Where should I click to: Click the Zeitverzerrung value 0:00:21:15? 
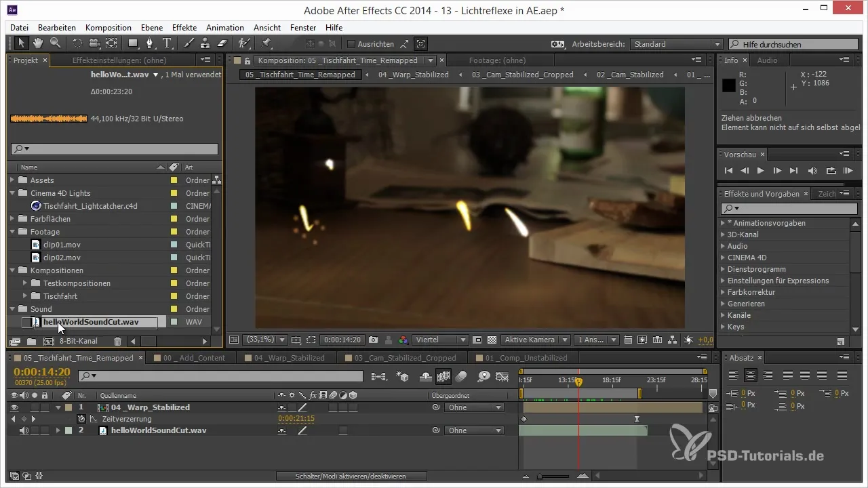(x=296, y=419)
